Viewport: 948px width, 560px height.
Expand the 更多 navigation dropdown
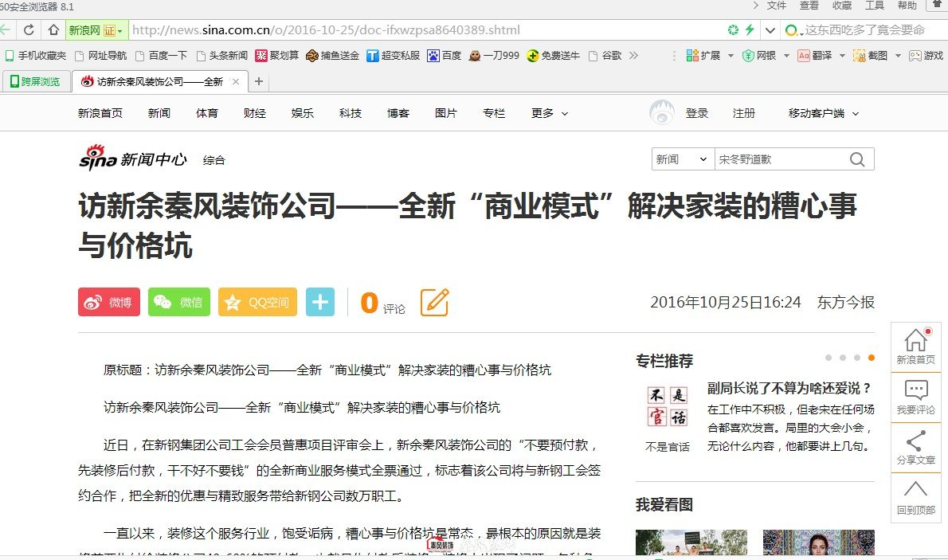tap(550, 114)
